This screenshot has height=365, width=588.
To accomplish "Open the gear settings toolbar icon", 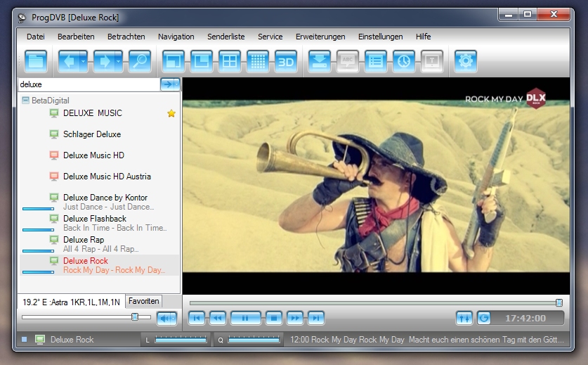I will (465, 61).
